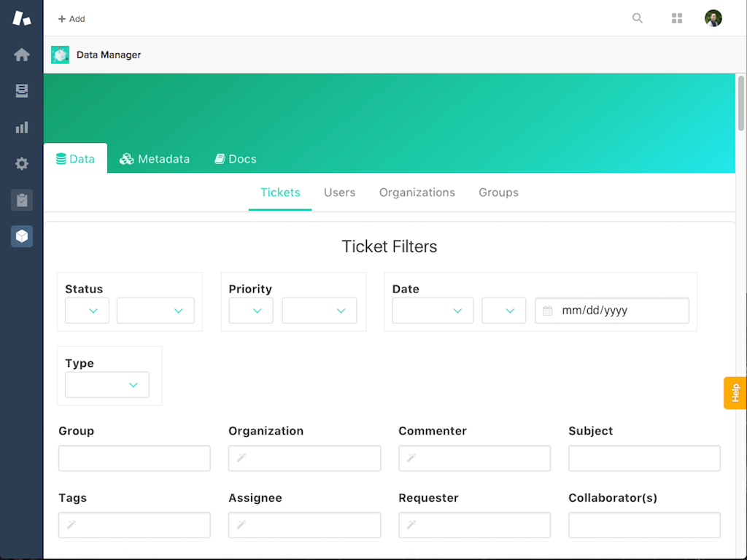
Task: Open the Reporting bar chart icon
Action: (22, 128)
